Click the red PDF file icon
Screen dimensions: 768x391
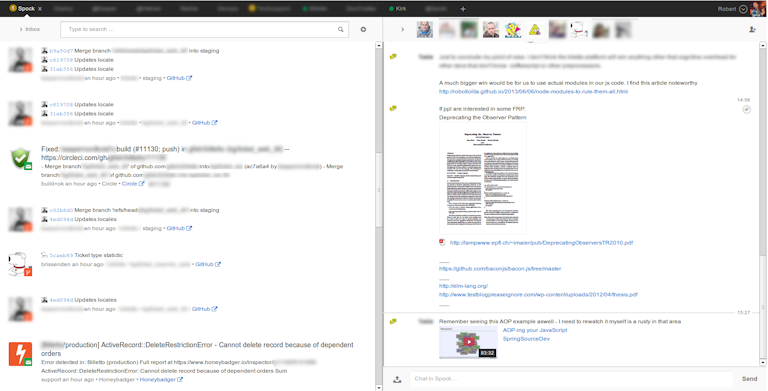tap(442, 242)
